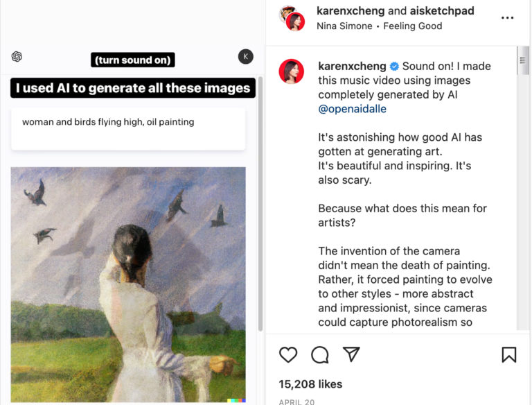Open comments with the speech bubble icon
The width and height of the screenshot is (532, 405).
[320, 355]
